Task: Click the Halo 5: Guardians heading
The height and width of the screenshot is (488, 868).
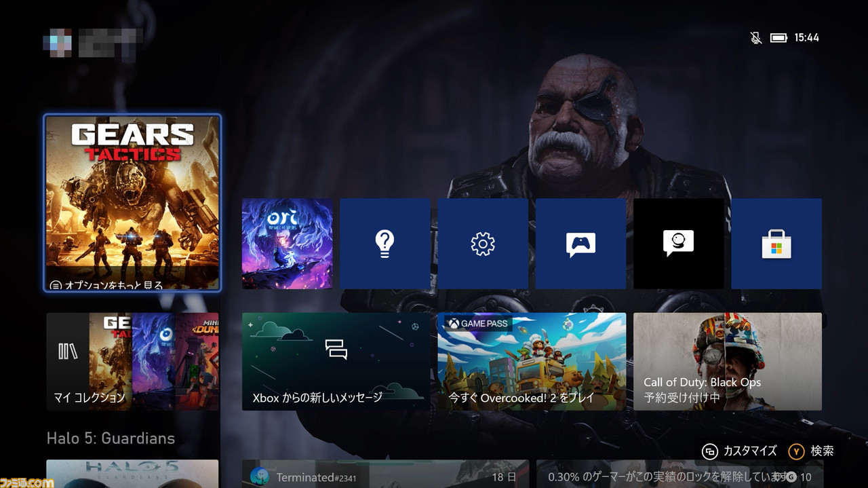Action: 111,438
